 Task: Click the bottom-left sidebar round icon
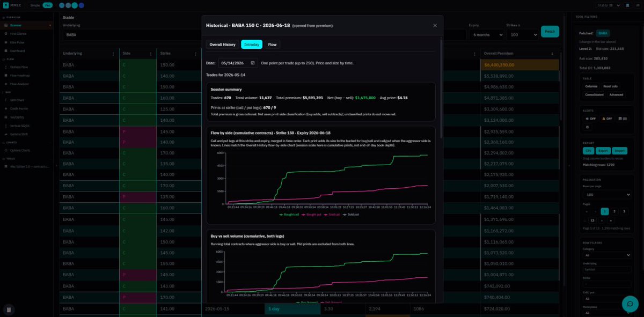[x=9, y=309]
